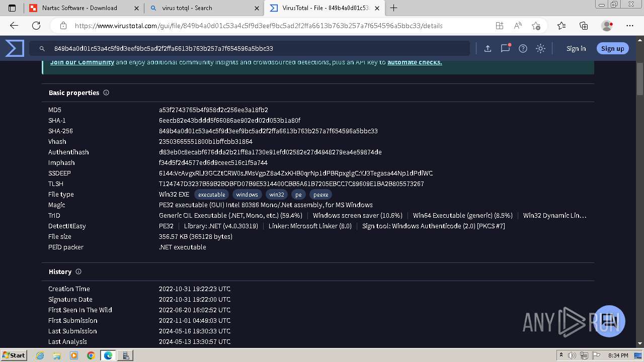Open Internet Explorer from the taskbar
The image size is (644, 362).
click(40, 355)
